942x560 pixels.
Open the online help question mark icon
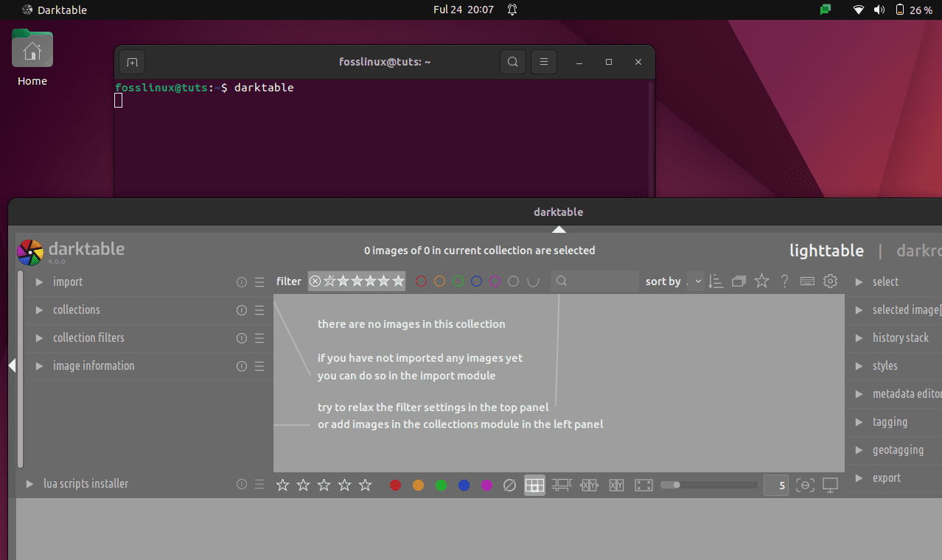coord(784,281)
